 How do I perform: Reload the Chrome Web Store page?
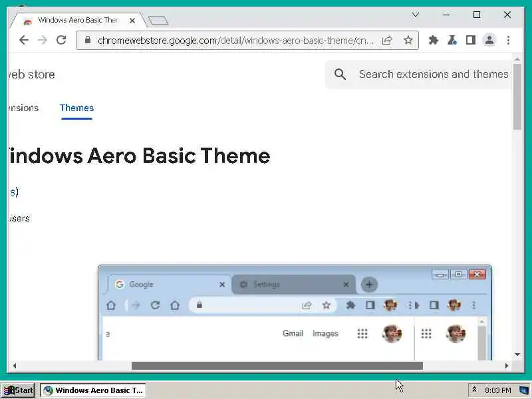tap(61, 40)
